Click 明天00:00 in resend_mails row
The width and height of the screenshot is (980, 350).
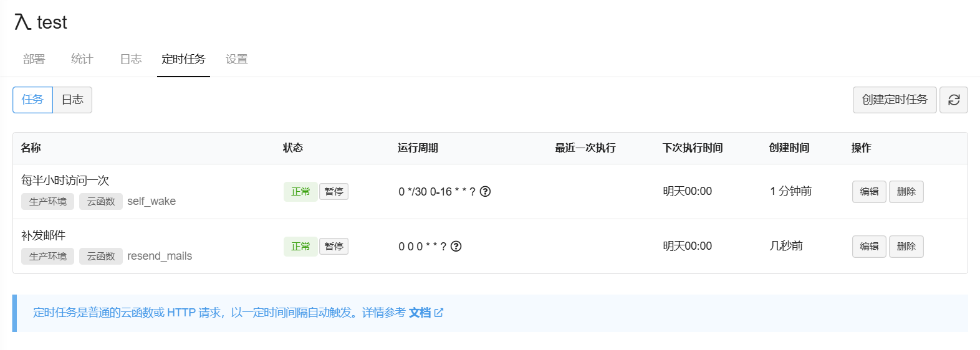(x=688, y=246)
